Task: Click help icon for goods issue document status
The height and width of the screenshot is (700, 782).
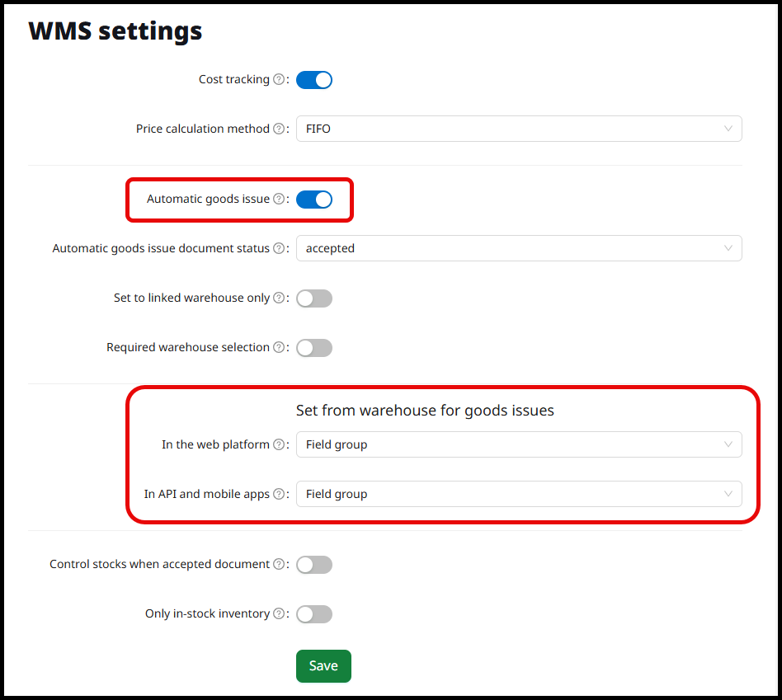Action: point(279,249)
